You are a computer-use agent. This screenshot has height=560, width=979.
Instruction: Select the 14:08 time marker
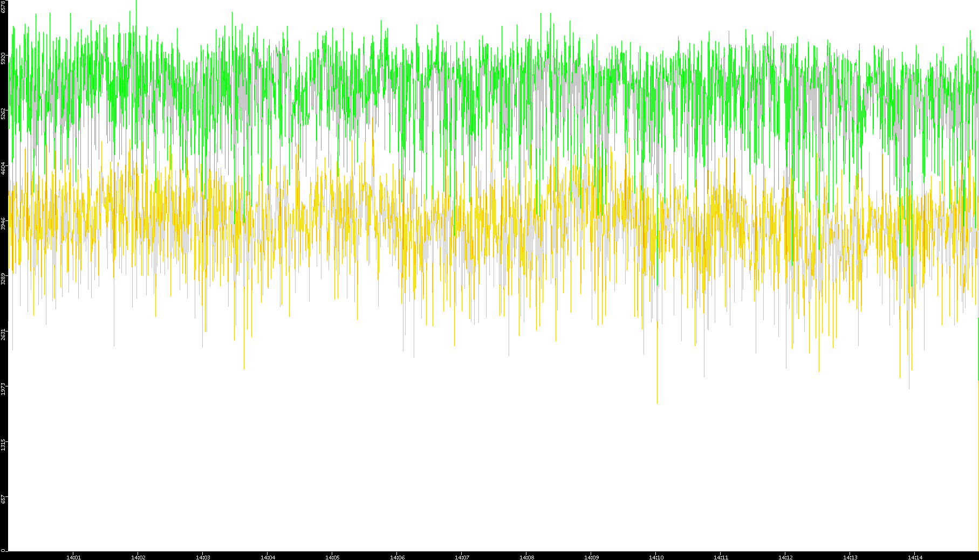526,557
